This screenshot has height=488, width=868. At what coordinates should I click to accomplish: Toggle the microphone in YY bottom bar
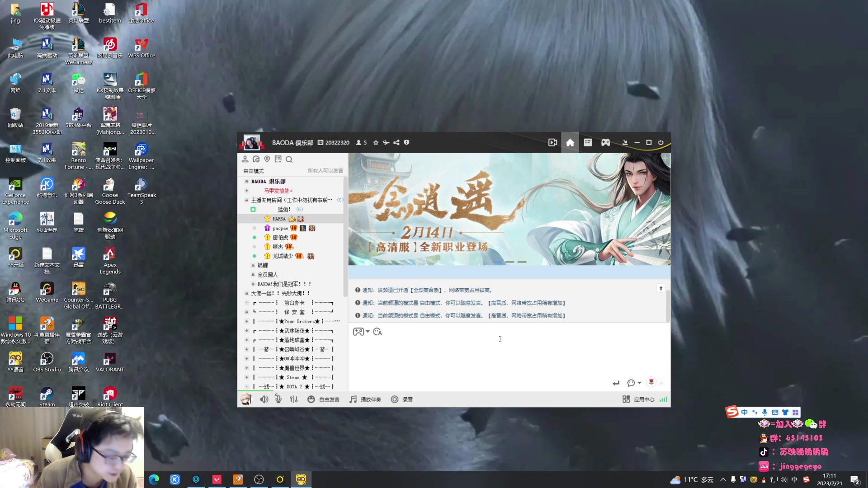(278, 399)
